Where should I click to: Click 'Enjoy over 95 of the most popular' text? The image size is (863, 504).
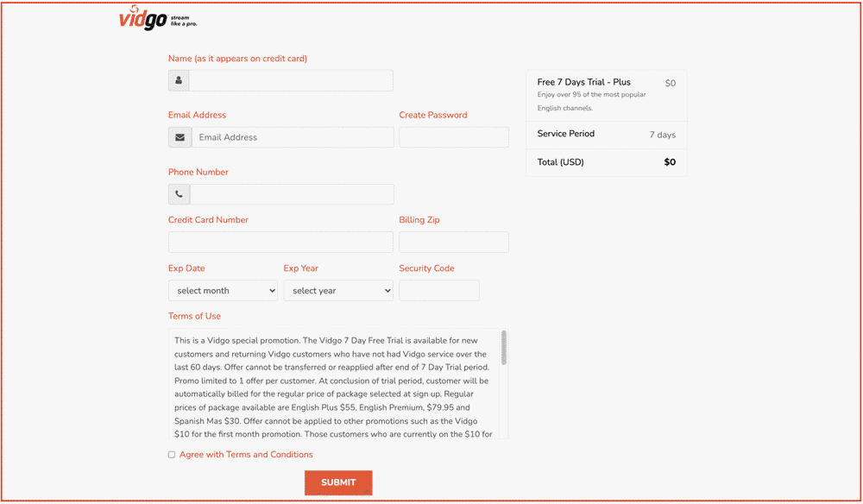click(x=592, y=95)
